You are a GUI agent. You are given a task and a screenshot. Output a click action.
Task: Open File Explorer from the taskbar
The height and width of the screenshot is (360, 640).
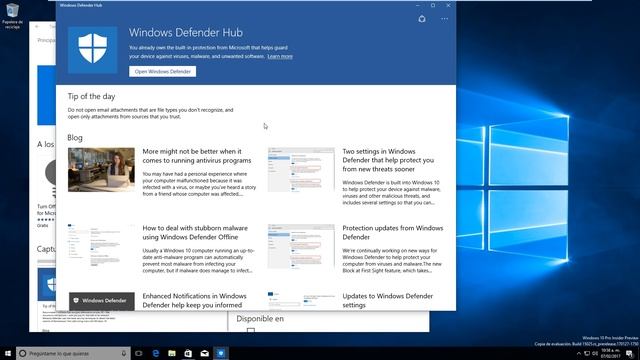172,353
